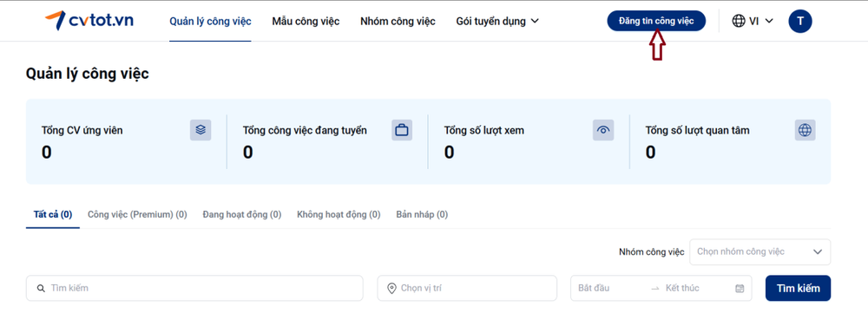Click the Tổng số lượt xem label
The width and height of the screenshot is (868, 313).
(483, 131)
